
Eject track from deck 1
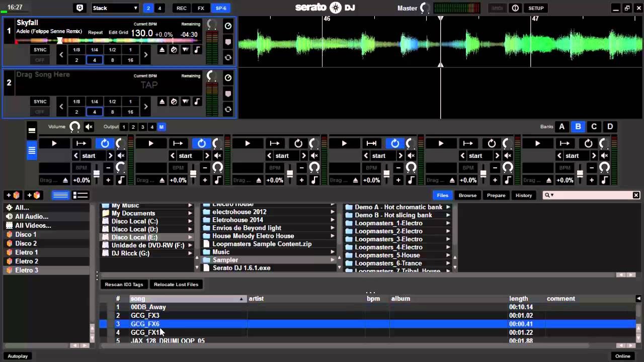click(162, 50)
